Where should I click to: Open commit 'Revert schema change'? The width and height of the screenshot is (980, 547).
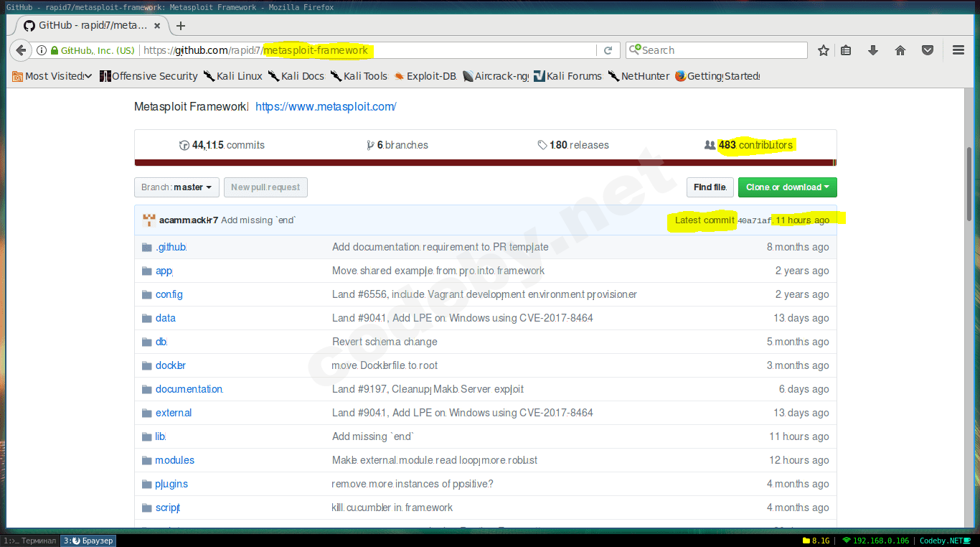385,342
